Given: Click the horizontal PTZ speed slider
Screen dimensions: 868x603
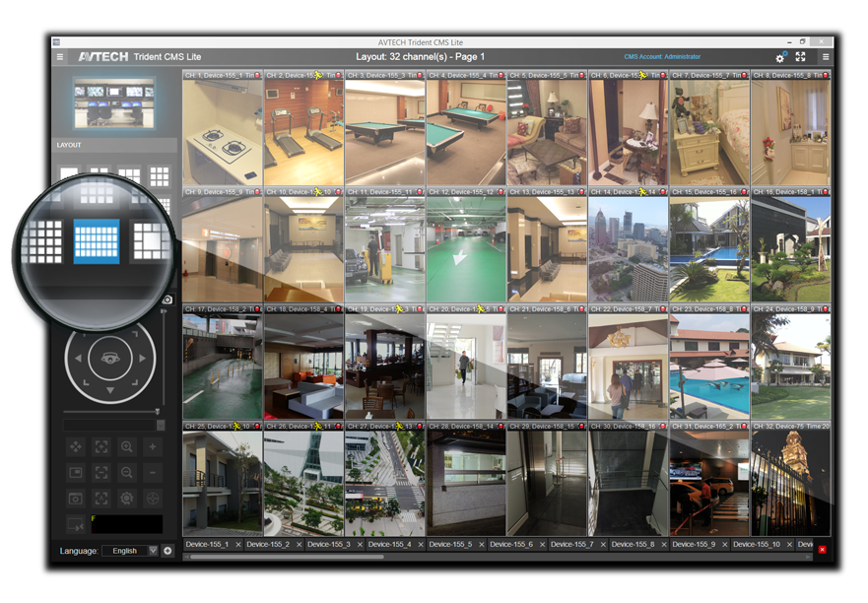Looking at the screenshot, I should click(x=108, y=411).
